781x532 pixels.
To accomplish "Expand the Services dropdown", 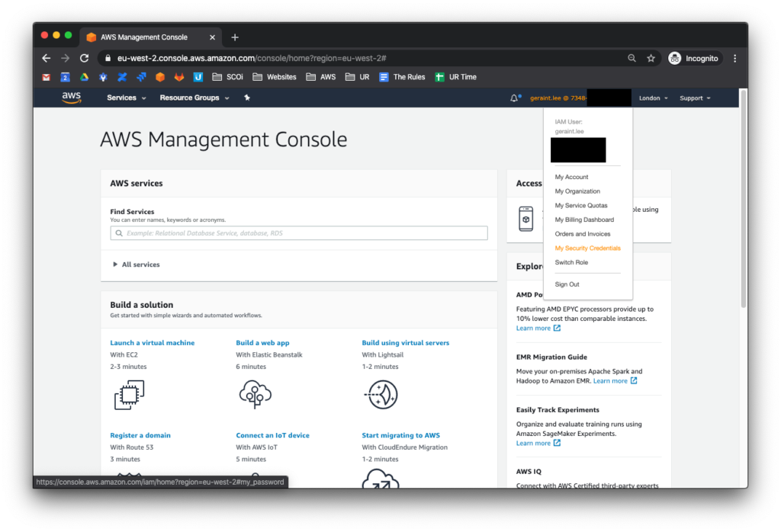I will pos(127,98).
